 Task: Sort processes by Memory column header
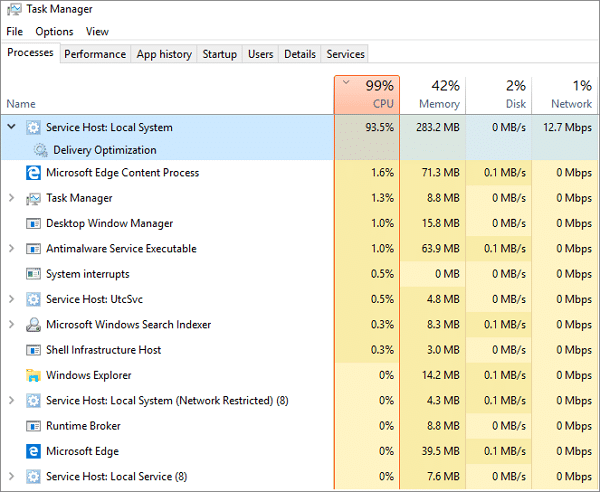[x=433, y=95]
